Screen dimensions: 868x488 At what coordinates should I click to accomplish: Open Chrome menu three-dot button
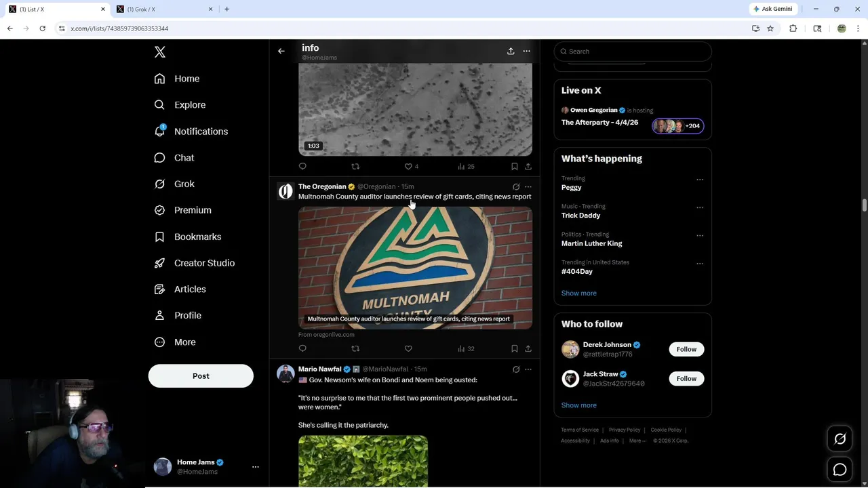tap(859, 28)
